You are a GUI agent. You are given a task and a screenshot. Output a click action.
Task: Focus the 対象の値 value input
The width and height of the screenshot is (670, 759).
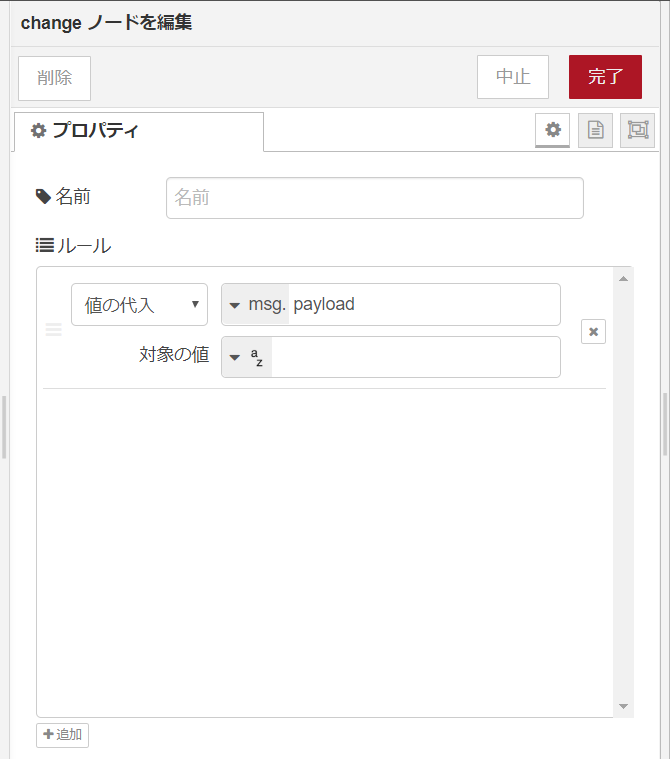pos(416,357)
